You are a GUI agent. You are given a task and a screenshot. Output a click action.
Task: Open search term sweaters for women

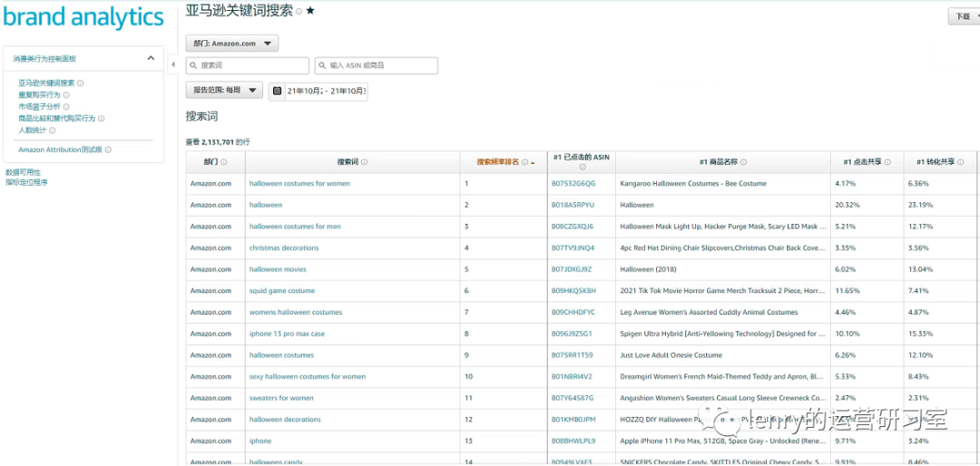pyautogui.click(x=281, y=398)
